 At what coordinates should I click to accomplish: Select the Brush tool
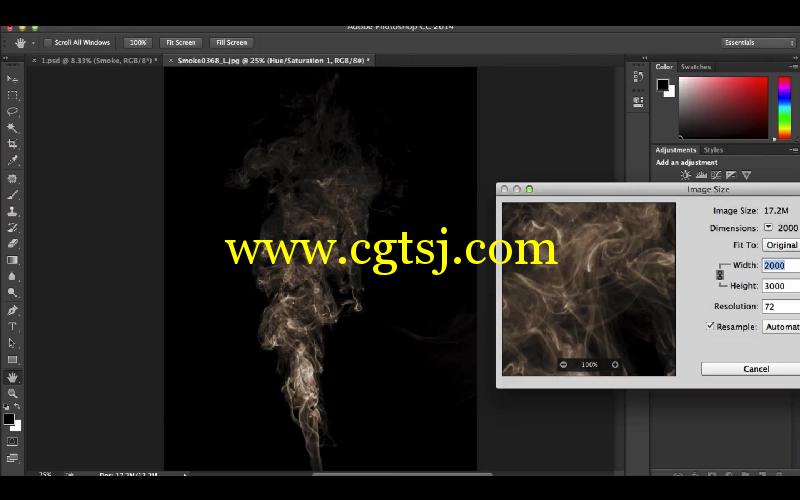[12, 195]
